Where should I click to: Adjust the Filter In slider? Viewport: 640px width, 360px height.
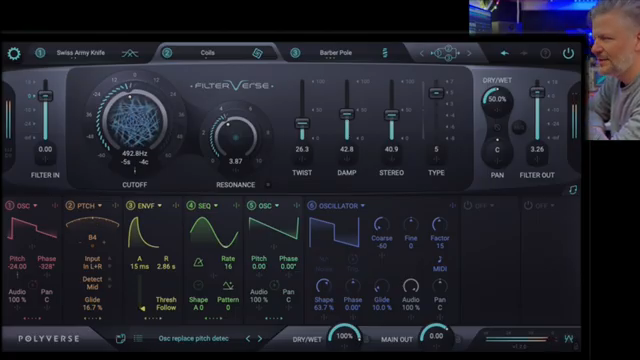tap(45, 96)
